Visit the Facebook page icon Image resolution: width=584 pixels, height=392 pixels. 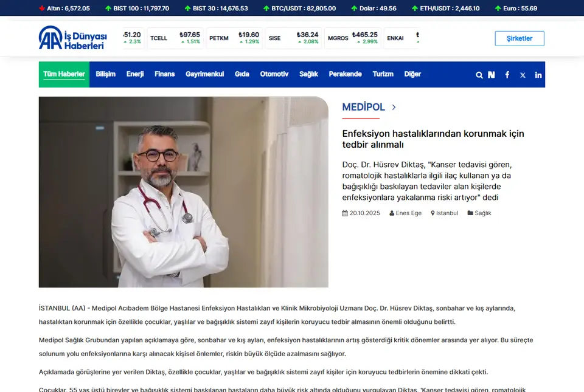507,75
